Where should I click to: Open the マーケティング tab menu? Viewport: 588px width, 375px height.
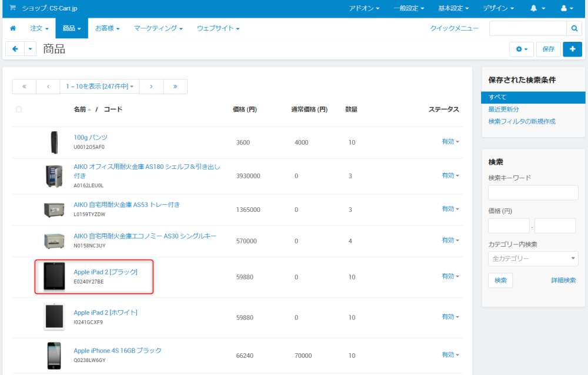click(x=158, y=28)
